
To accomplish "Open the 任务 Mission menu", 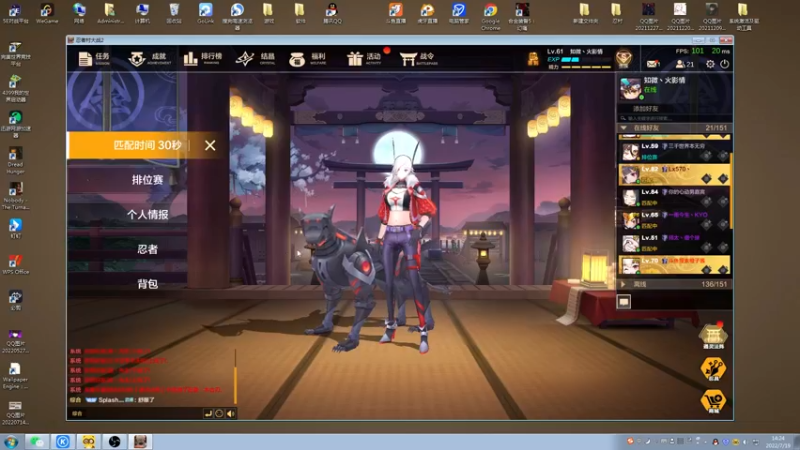I will [x=94, y=59].
